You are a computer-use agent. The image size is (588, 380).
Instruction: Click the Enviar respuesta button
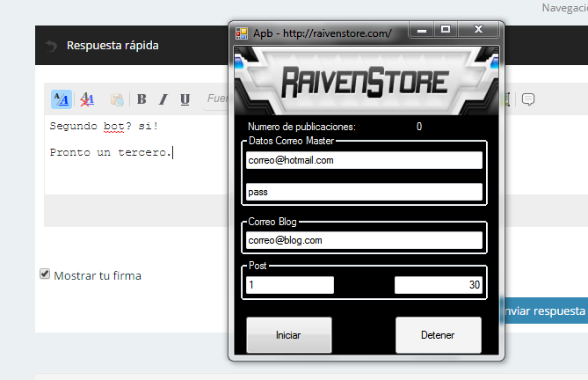pyautogui.click(x=544, y=311)
